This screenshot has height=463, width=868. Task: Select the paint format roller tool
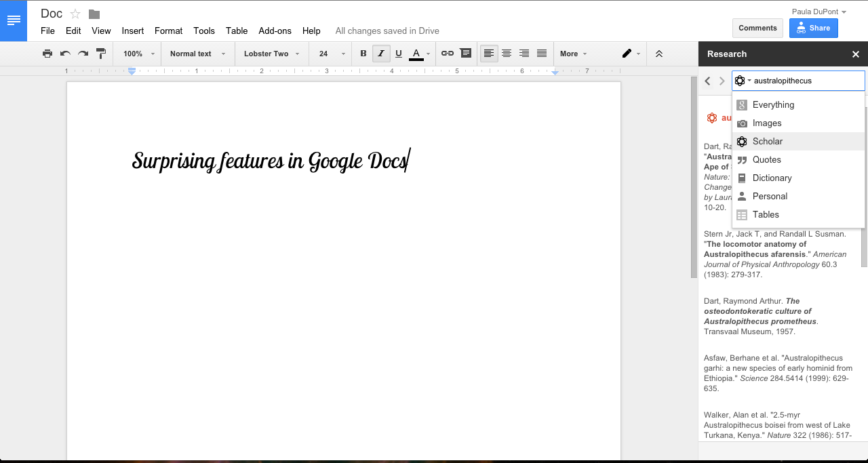(x=101, y=54)
